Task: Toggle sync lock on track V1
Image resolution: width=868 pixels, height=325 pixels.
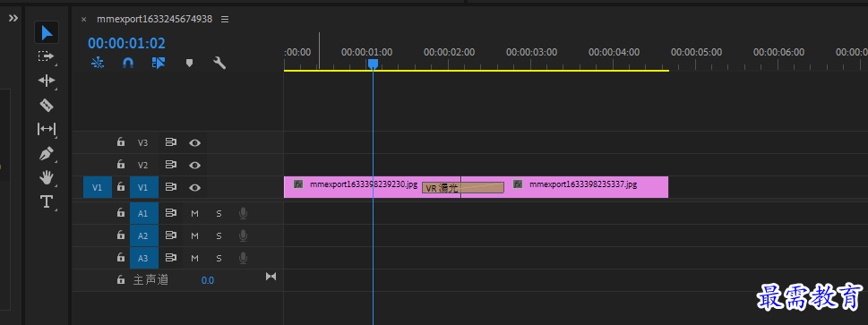Action: 170,187
